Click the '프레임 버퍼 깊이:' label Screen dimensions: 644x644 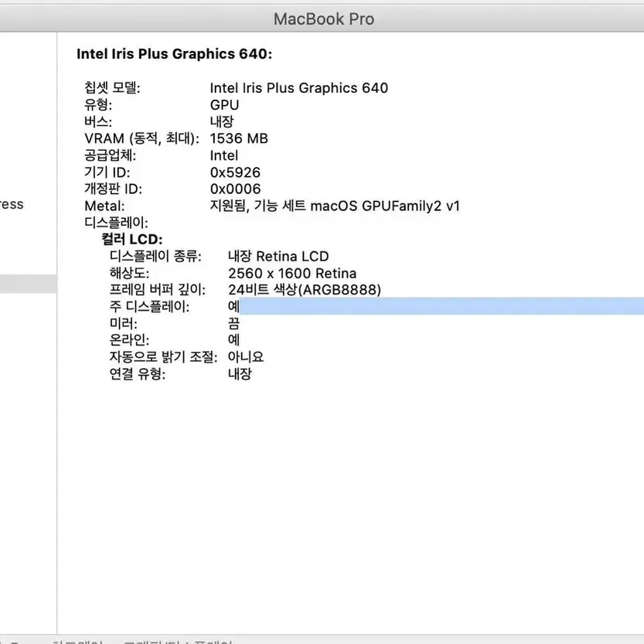coord(157,290)
